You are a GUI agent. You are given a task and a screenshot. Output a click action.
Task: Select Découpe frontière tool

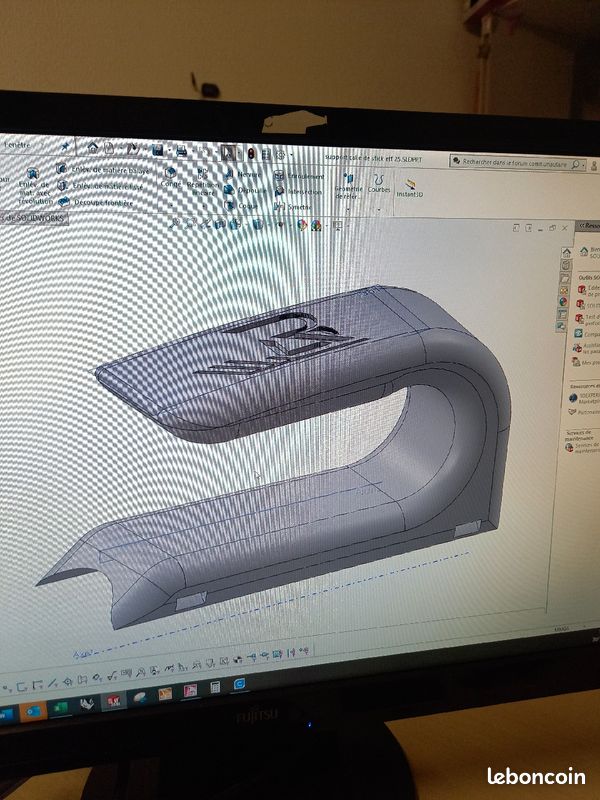click(x=96, y=202)
